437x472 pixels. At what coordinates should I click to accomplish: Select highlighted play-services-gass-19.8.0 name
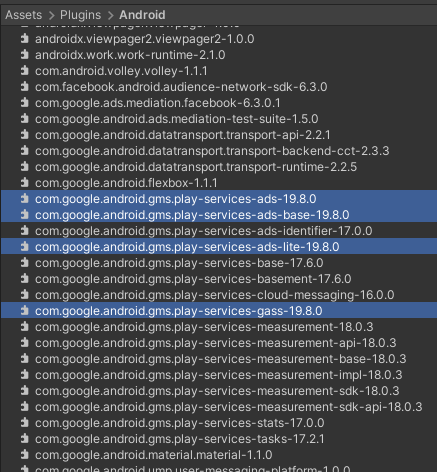point(179,311)
